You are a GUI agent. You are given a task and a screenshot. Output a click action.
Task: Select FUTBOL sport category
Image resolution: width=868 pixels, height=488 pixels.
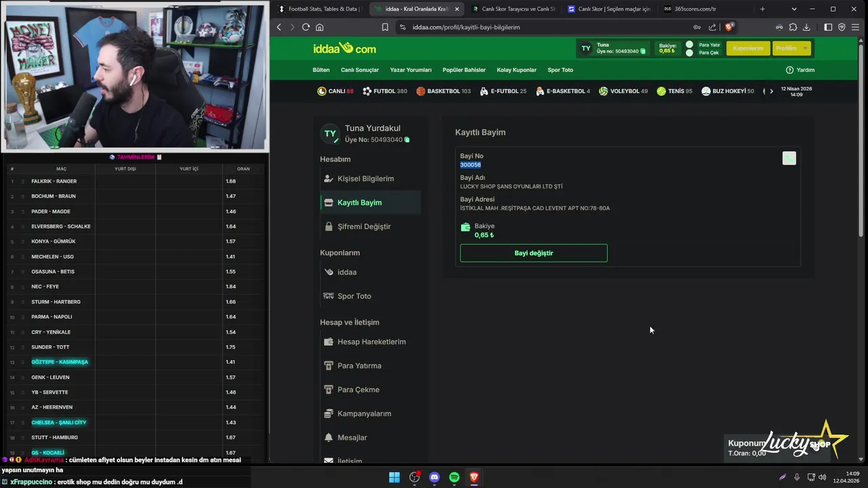coord(384,91)
